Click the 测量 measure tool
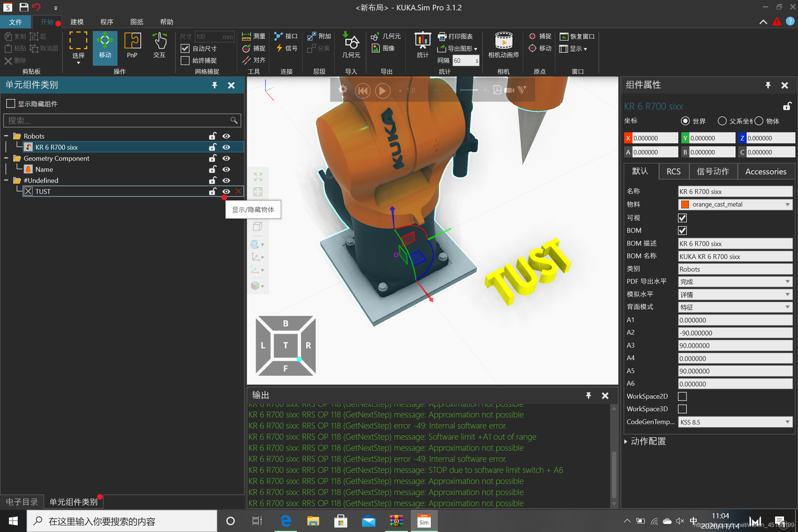Viewport: 798px width, 532px height. click(x=254, y=36)
